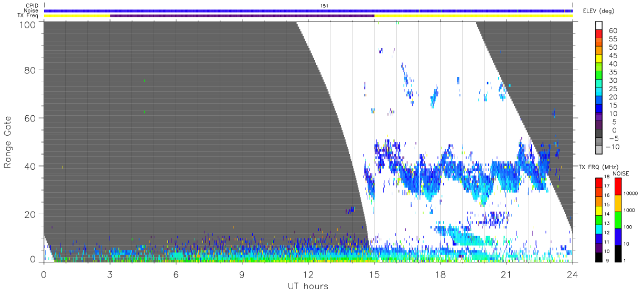Select the yellow swatch between 40 and 45 ELEV

pyautogui.click(x=599, y=59)
